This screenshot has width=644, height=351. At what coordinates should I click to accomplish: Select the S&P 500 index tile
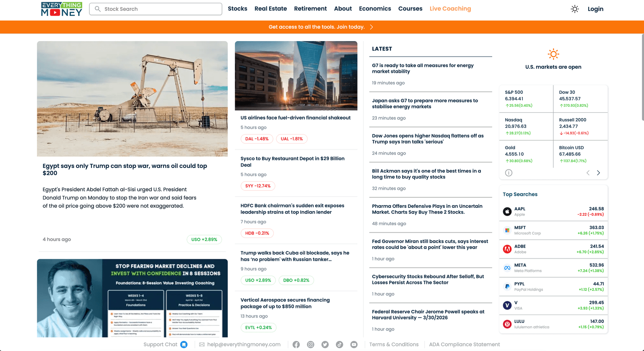pyautogui.click(x=526, y=99)
